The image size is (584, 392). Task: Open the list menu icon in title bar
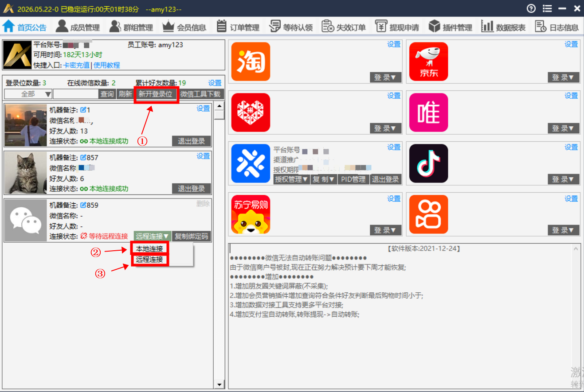(x=547, y=8)
